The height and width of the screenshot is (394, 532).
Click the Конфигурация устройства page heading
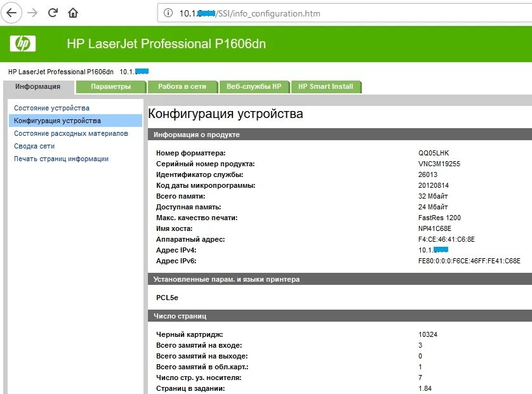(x=225, y=114)
